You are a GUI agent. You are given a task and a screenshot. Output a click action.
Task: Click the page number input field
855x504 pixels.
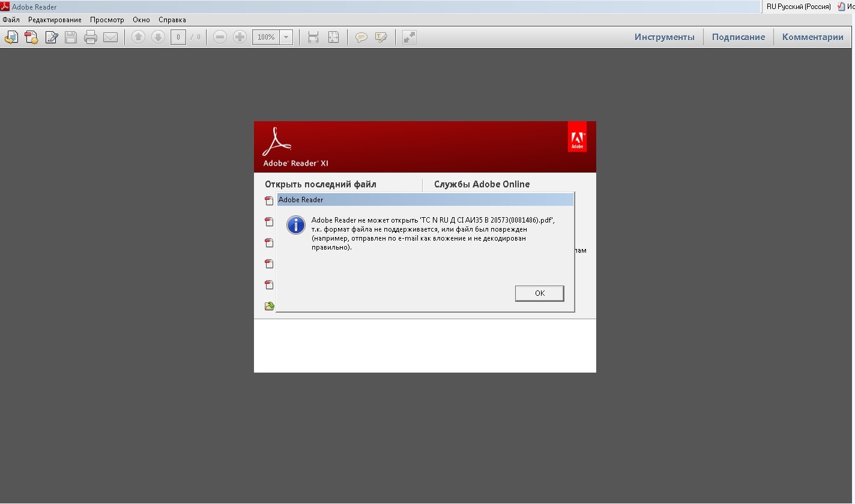pyautogui.click(x=178, y=37)
